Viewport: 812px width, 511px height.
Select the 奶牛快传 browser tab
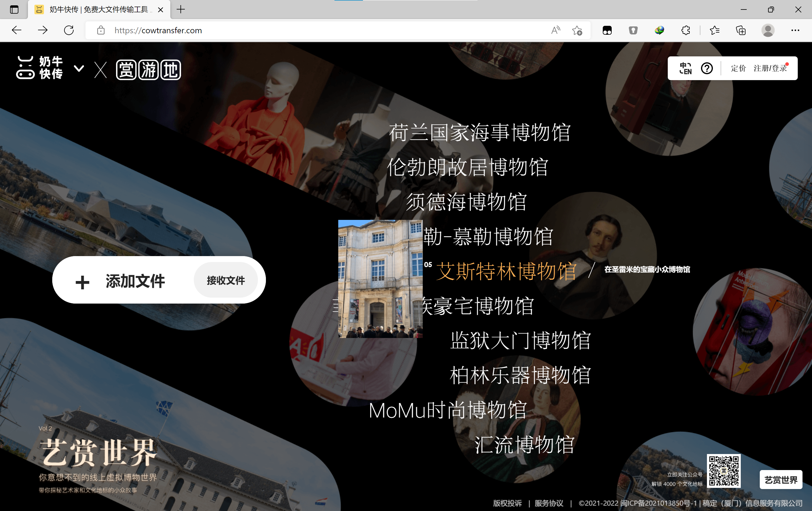click(99, 9)
